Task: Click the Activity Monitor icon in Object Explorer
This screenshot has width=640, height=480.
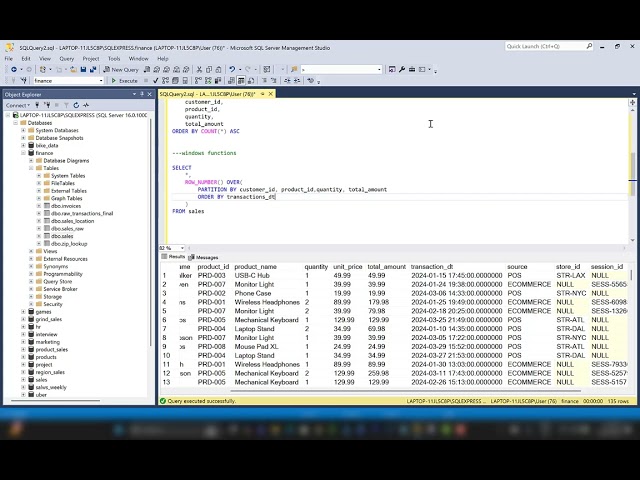Action: (x=86, y=105)
